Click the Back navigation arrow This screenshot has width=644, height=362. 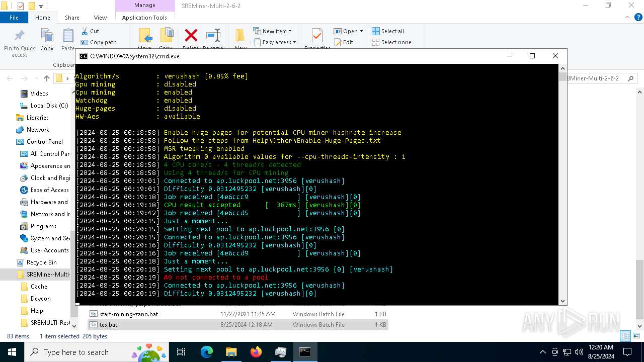[x=10, y=78]
